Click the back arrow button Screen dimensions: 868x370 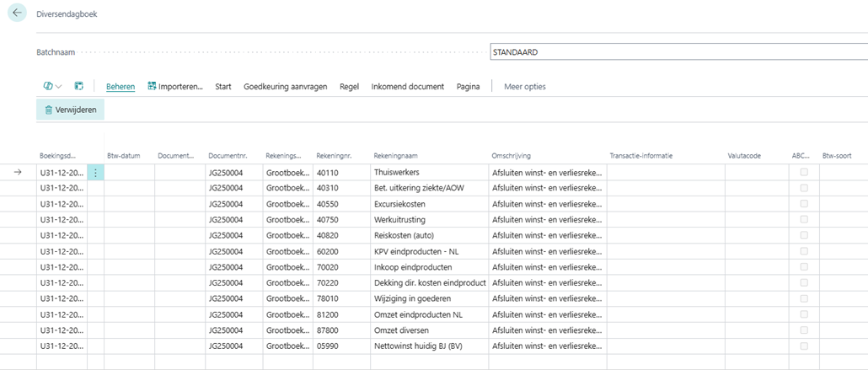click(x=18, y=13)
